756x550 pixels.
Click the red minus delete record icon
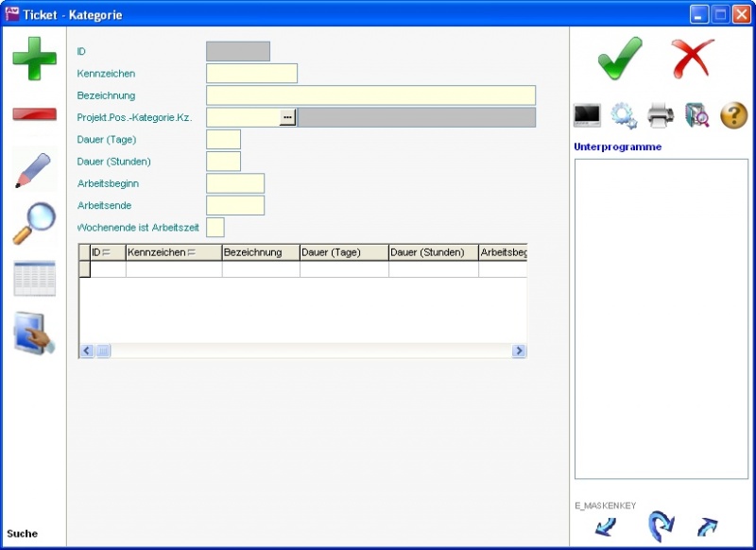(x=34, y=114)
